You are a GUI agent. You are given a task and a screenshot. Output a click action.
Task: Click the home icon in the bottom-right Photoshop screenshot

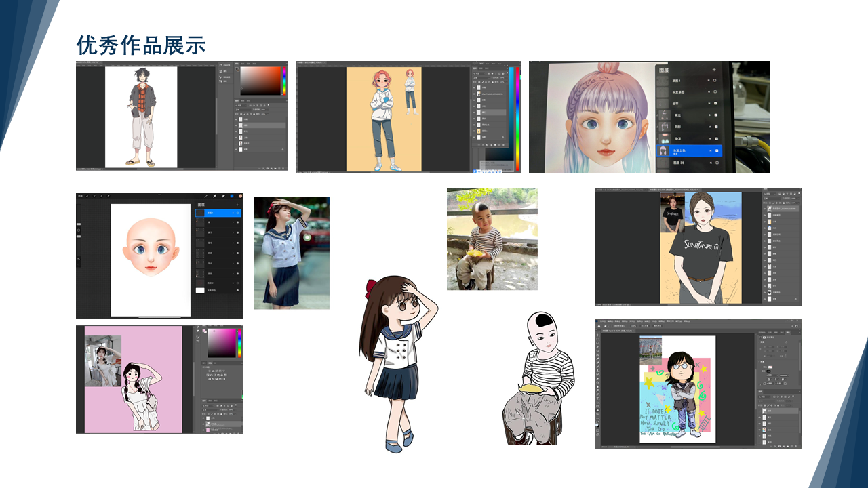[599, 326]
